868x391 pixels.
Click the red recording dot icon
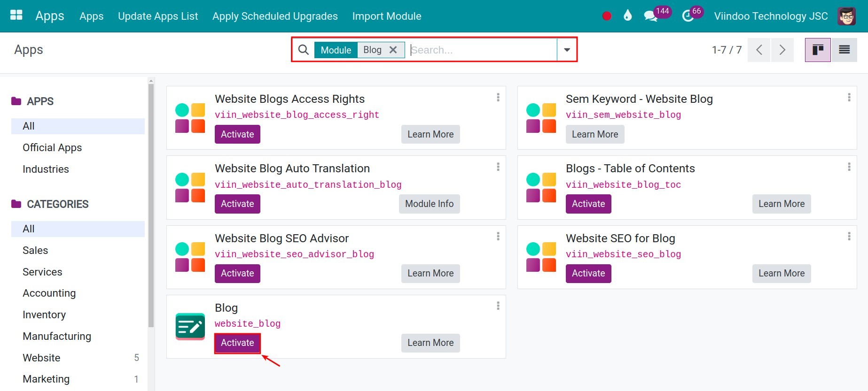point(607,16)
